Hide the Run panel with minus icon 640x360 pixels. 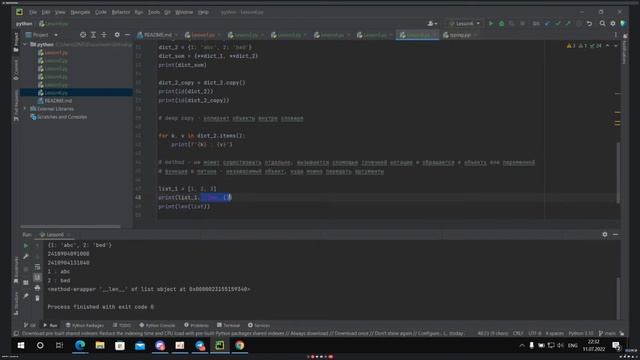pyautogui.click(x=615, y=234)
